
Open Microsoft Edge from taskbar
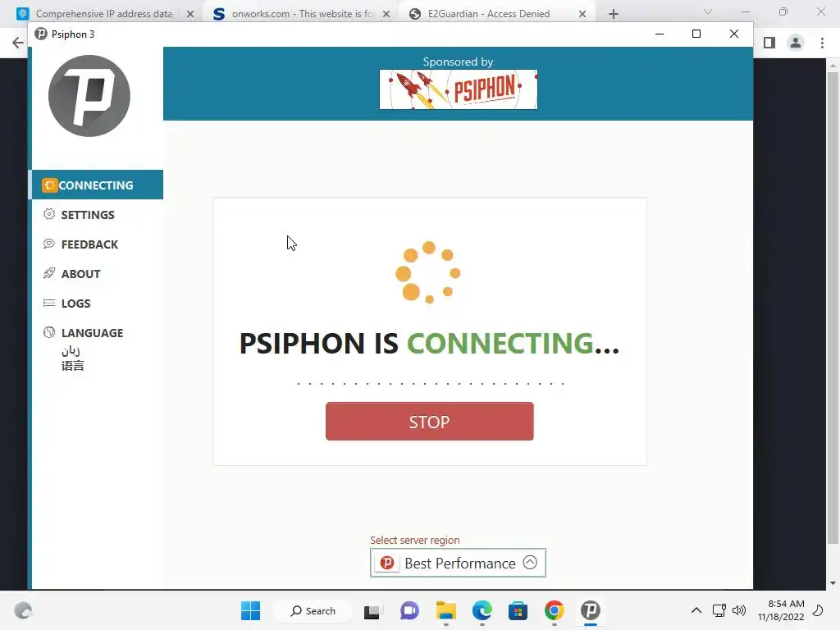coord(482,610)
